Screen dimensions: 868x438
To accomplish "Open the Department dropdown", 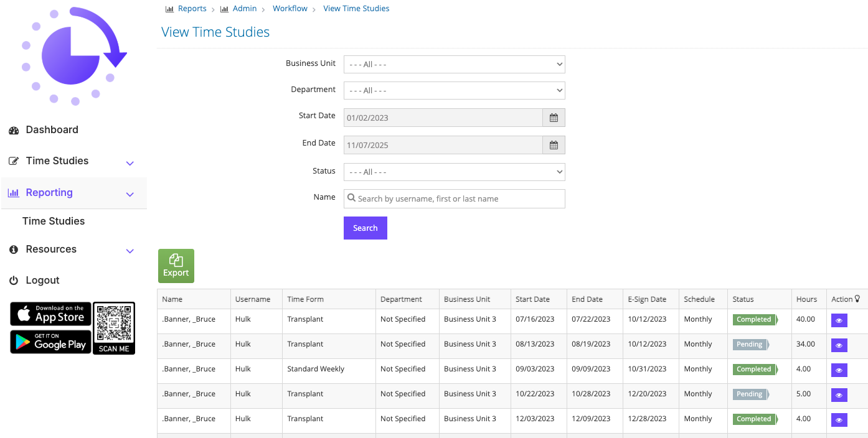I will click(x=455, y=90).
